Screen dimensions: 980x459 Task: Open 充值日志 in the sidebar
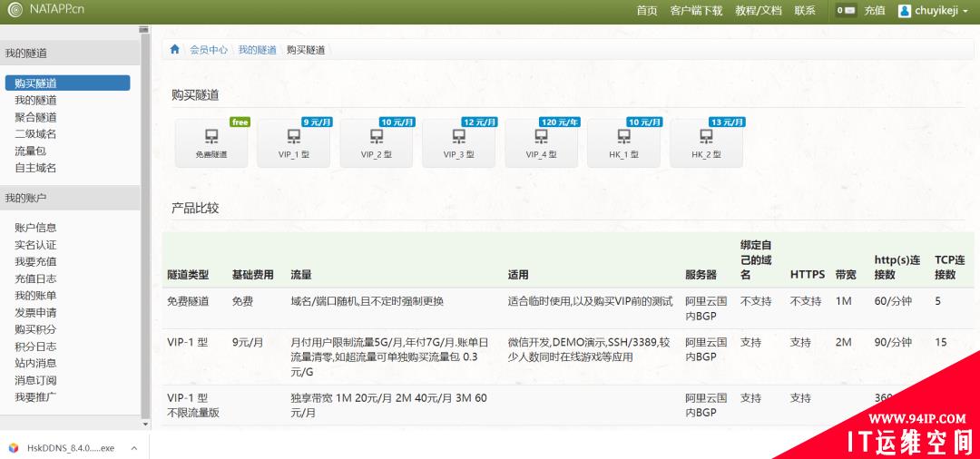35,278
